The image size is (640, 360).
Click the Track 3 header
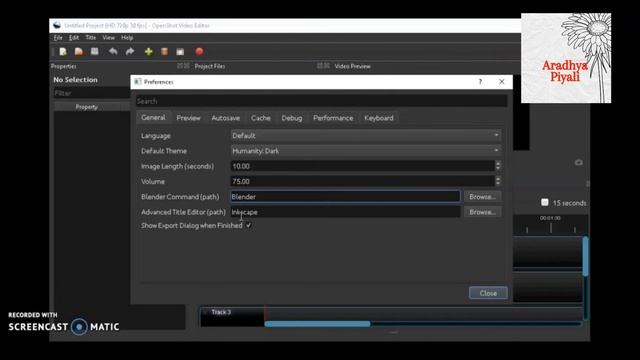232,316
